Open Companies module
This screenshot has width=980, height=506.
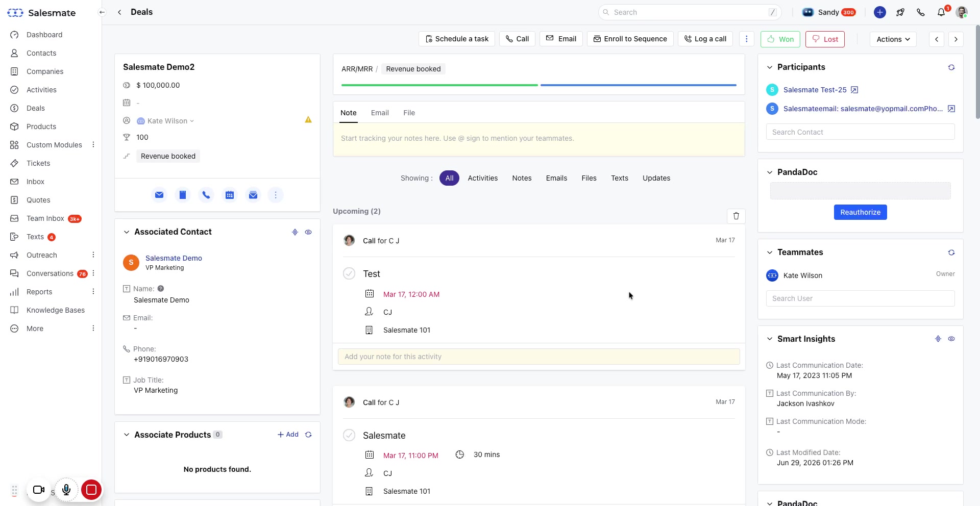tap(45, 71)
